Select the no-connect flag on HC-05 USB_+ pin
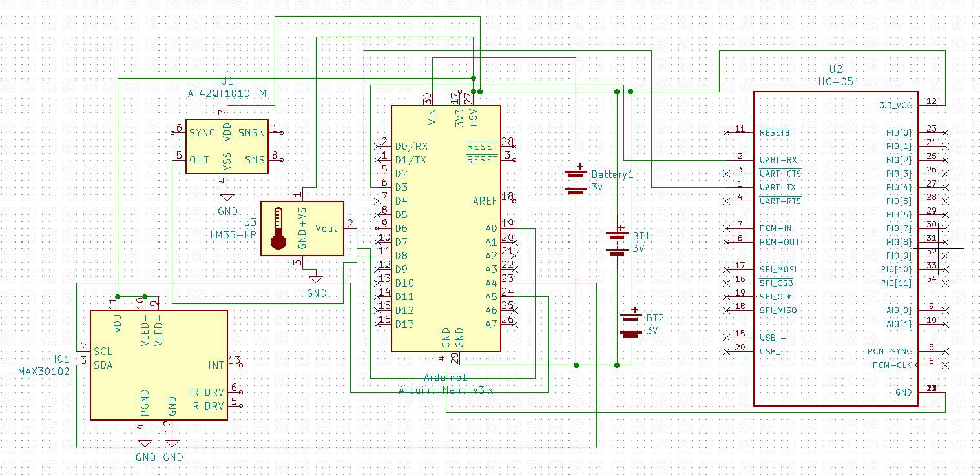This screenshot has width=980, height=475. [727, 352]
